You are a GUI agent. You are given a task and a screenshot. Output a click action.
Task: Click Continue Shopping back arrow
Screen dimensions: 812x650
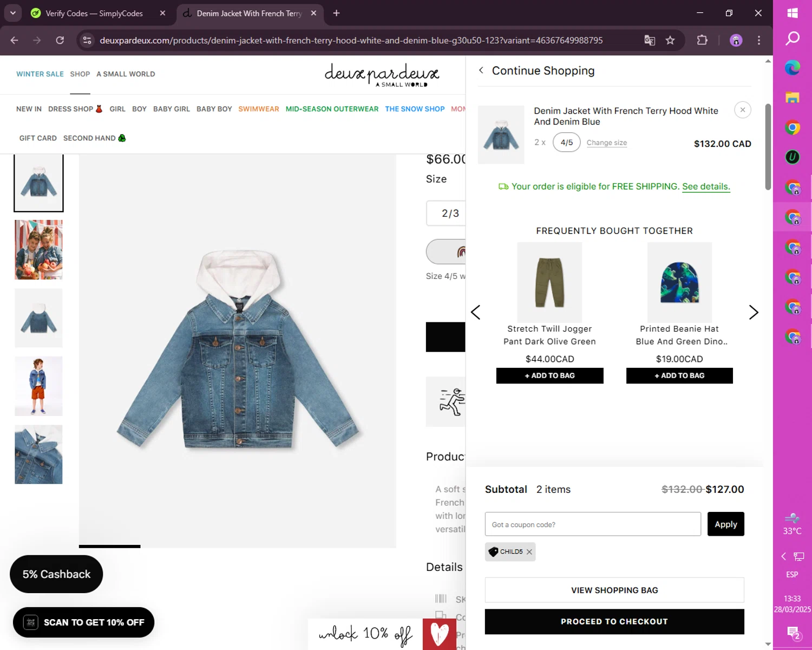click(481, 70)
